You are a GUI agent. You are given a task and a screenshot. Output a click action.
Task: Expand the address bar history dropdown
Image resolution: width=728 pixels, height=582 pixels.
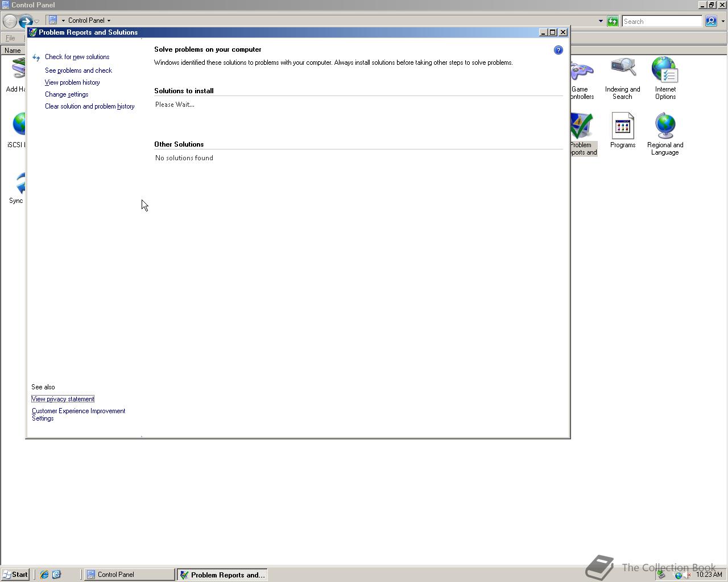(601, 21)
